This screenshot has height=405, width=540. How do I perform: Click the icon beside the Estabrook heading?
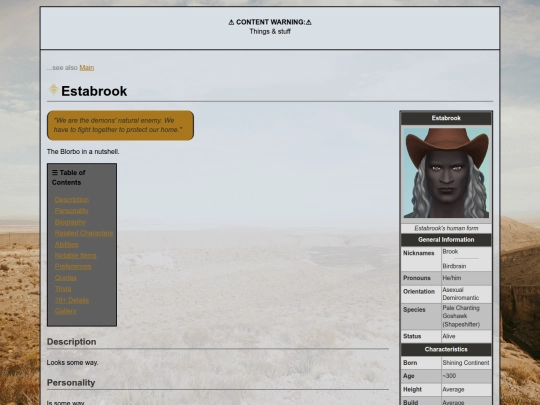click(x=53, y=89)
